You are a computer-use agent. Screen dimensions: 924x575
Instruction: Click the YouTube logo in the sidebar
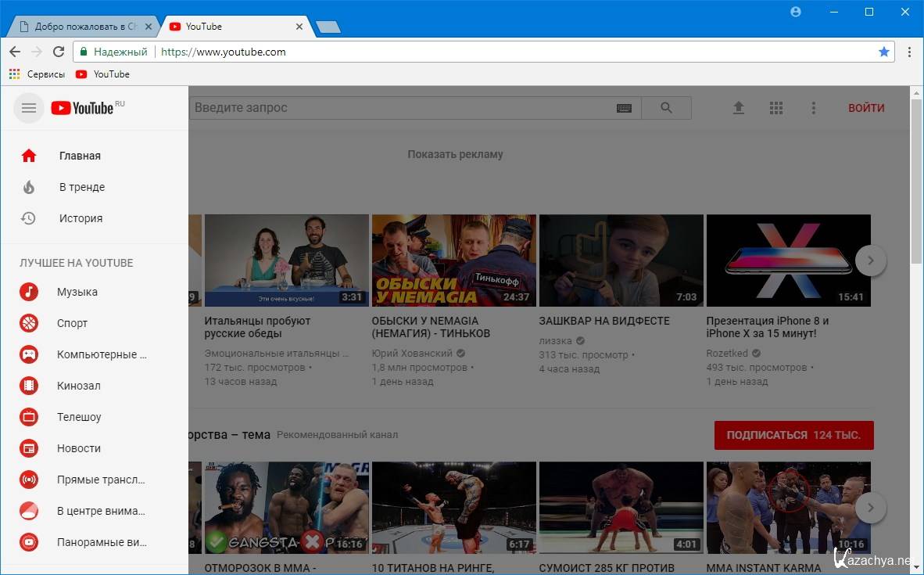83,108
